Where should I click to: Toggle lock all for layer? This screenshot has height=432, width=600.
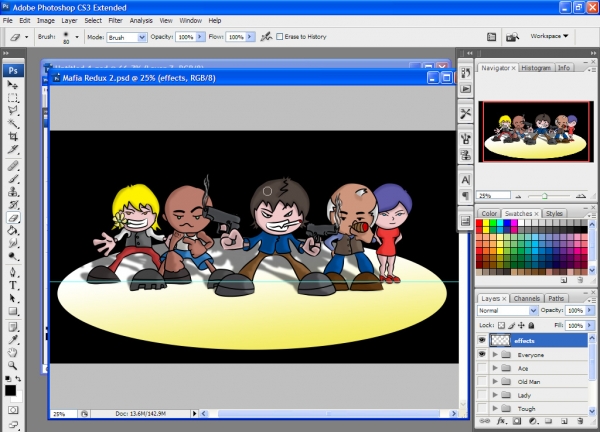(x=531, y=325)
